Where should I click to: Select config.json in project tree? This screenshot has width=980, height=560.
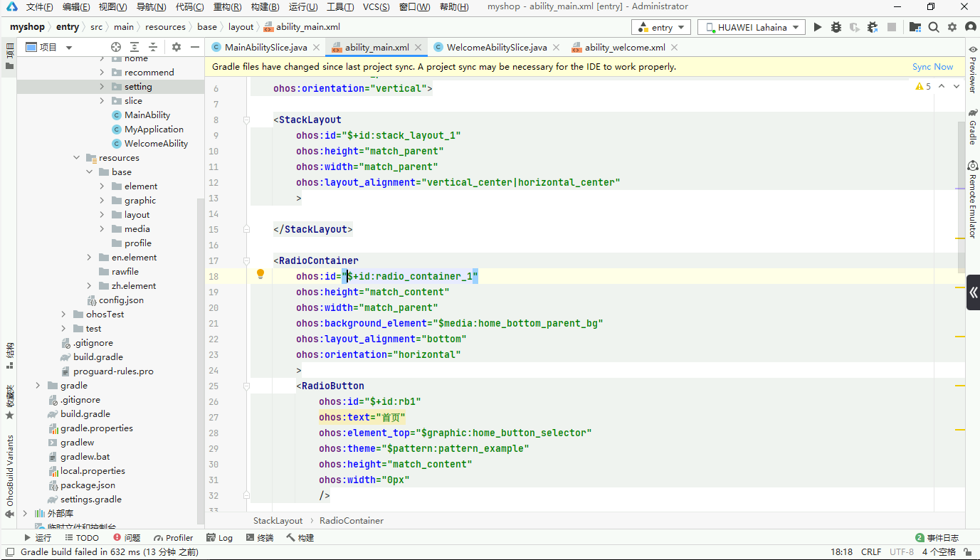click(x=115, y=300)
